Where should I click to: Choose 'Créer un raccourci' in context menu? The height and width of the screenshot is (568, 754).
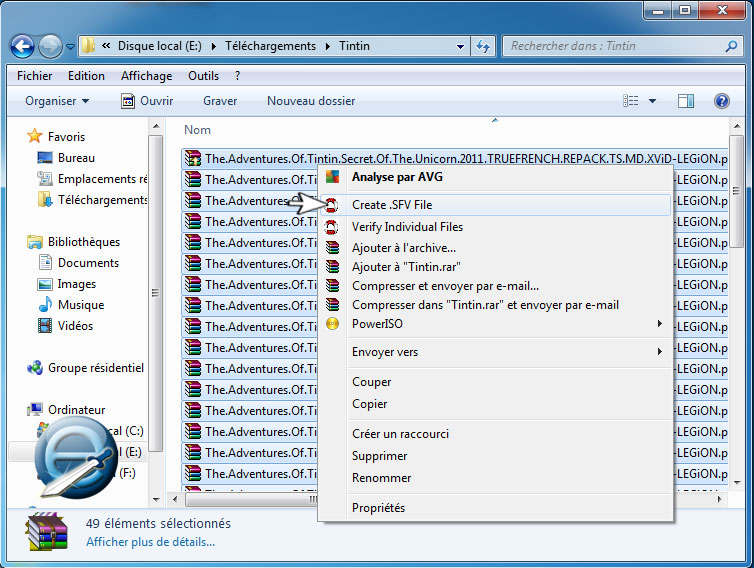coord(495,434)
